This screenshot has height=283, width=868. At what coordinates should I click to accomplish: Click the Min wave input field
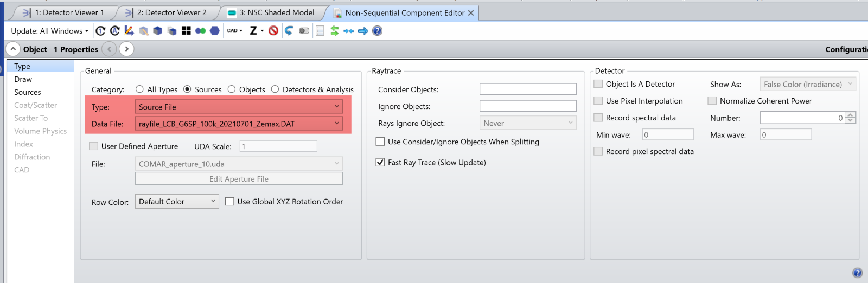[668, 134]
